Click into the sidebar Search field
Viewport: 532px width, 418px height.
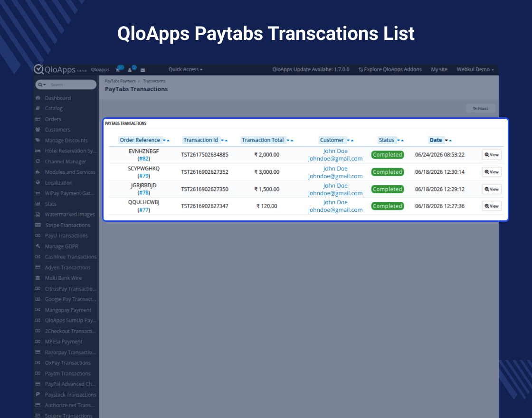coord(71,85)
